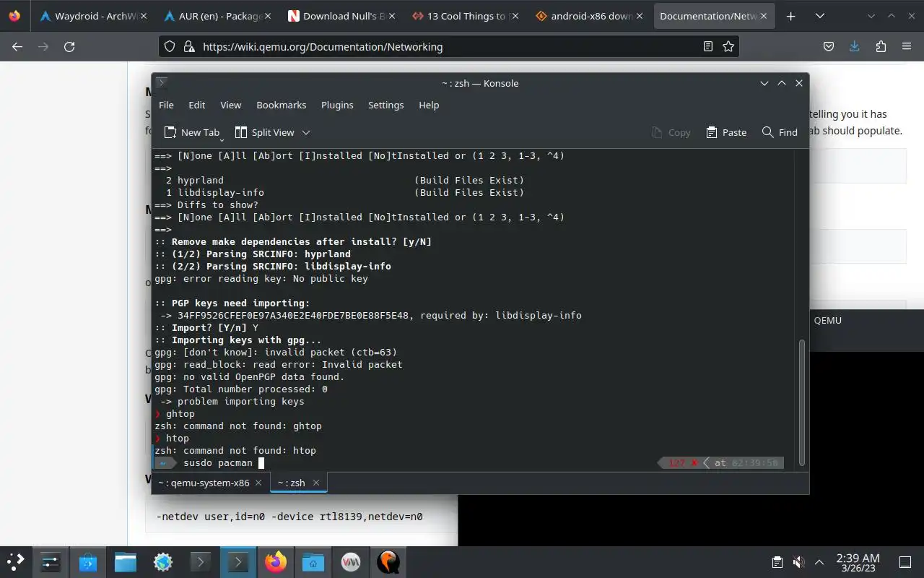The height and width of the screenshot is (578, 924).
Task: Open the Konsole Edit menu
Action: pos(197,105)
